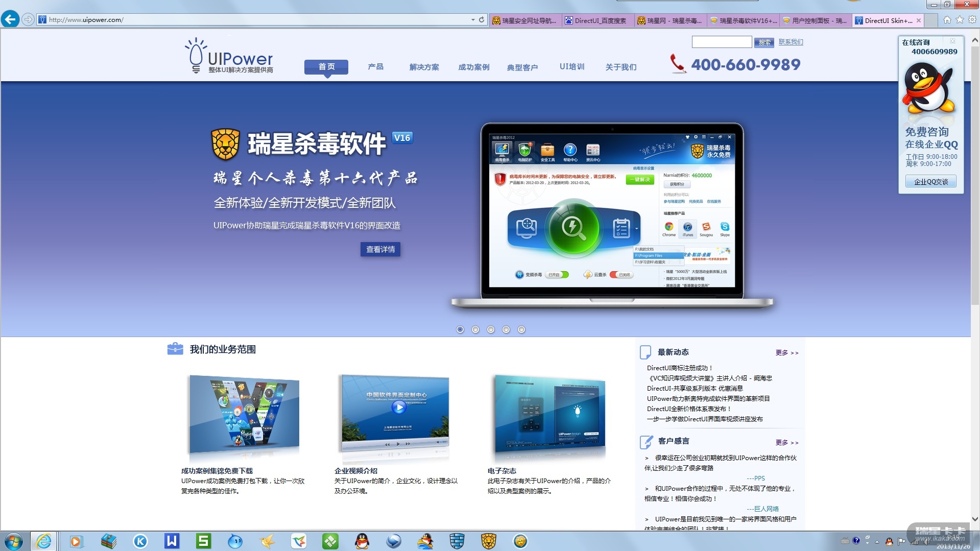Open the blue striped shield taskbar icon
Image resolution: width=980 pixels, height=551 pixels.
click(x=457, y=541)
